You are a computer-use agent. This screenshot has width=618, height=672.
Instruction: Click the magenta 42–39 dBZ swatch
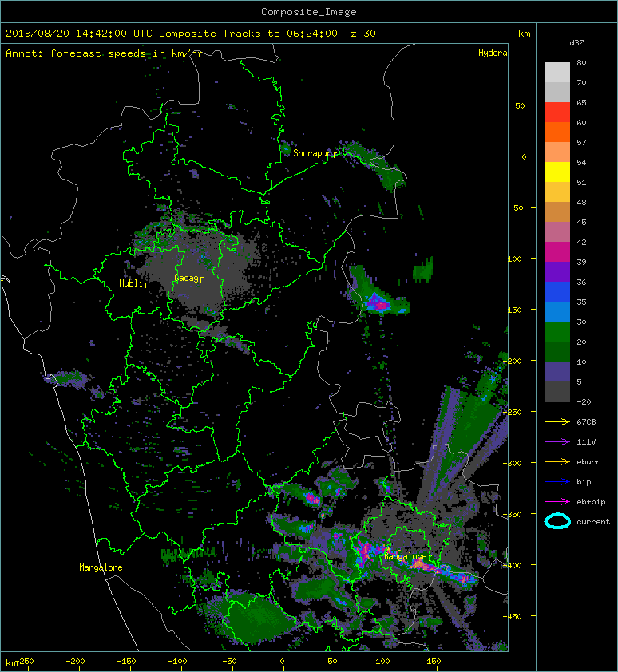557,252
